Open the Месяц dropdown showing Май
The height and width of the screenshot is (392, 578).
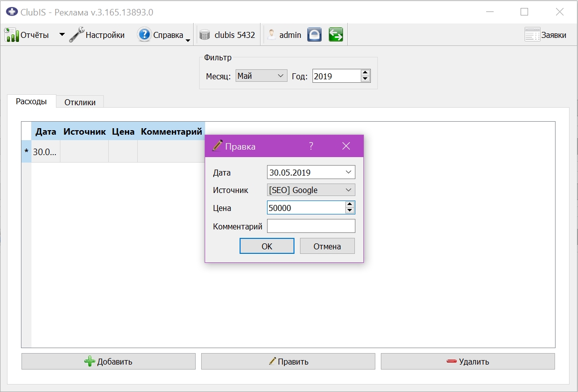(x=262, y=76)
